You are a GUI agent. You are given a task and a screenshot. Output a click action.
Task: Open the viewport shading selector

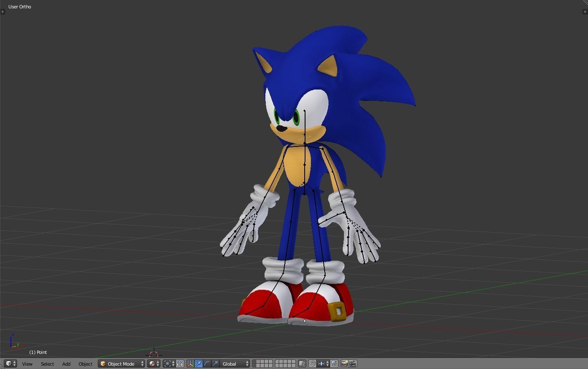tap(153, 364)
